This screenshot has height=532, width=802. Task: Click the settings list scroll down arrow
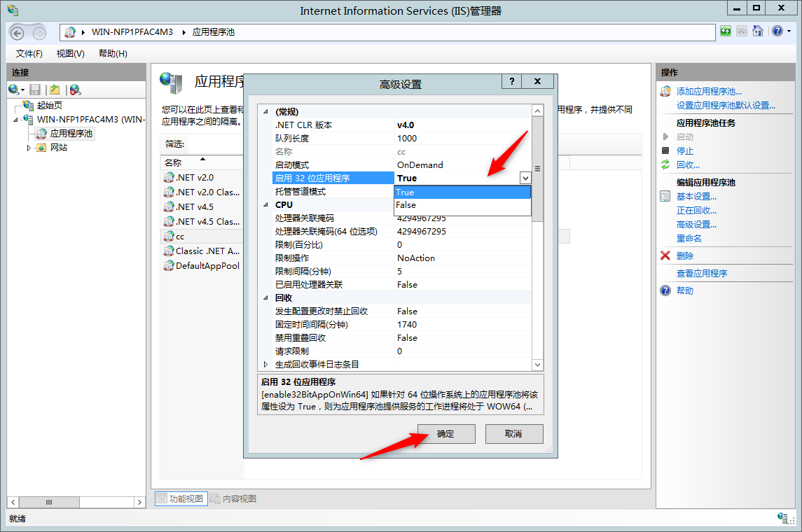(x=537, y=365)
